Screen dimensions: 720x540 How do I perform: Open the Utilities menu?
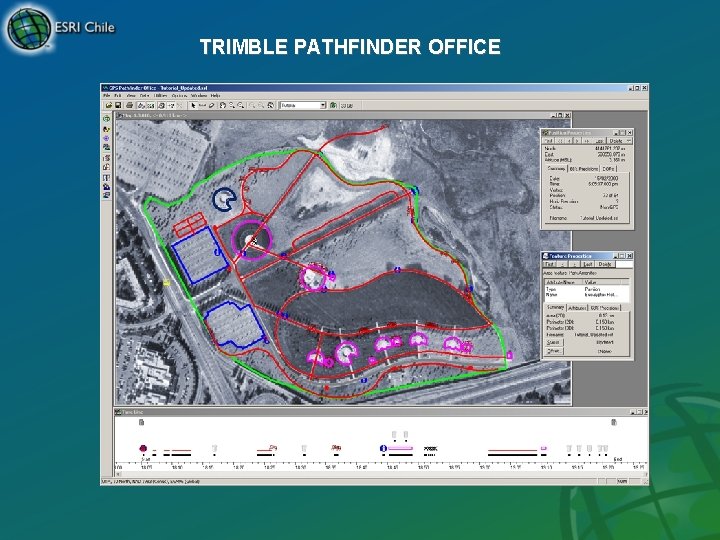point(161,96)
